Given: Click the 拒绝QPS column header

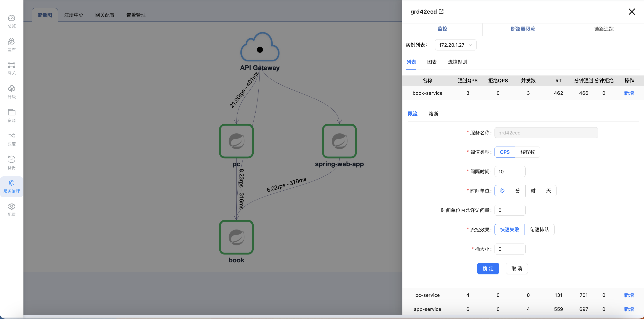Looking at the screenshot, I should 498,81.
